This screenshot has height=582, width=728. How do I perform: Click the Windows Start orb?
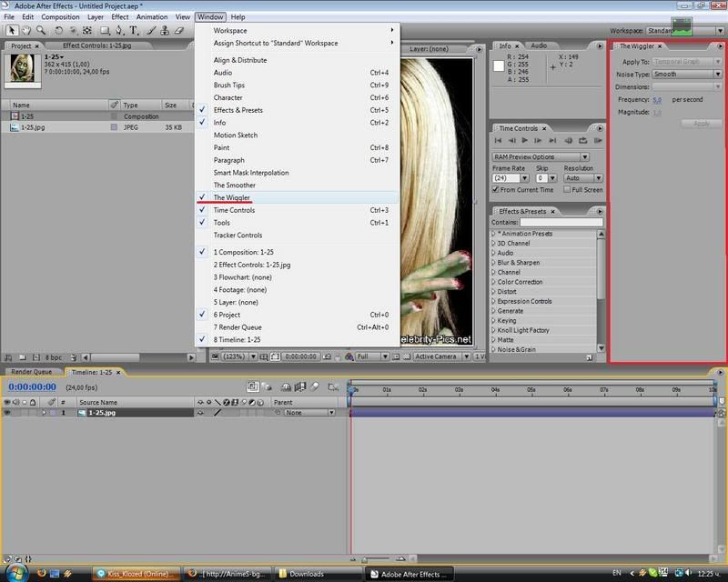tap(16, 572)
